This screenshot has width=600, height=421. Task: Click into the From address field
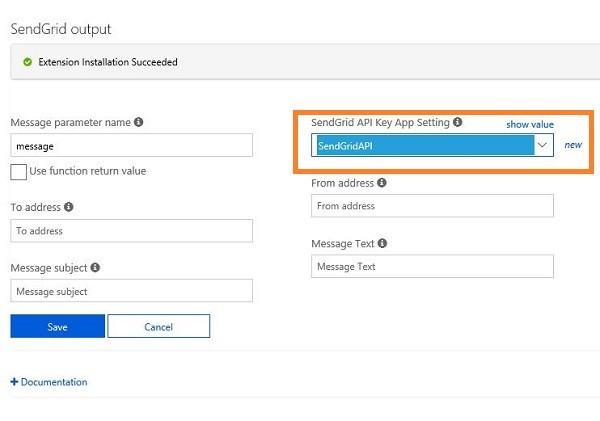click(432, 206)
